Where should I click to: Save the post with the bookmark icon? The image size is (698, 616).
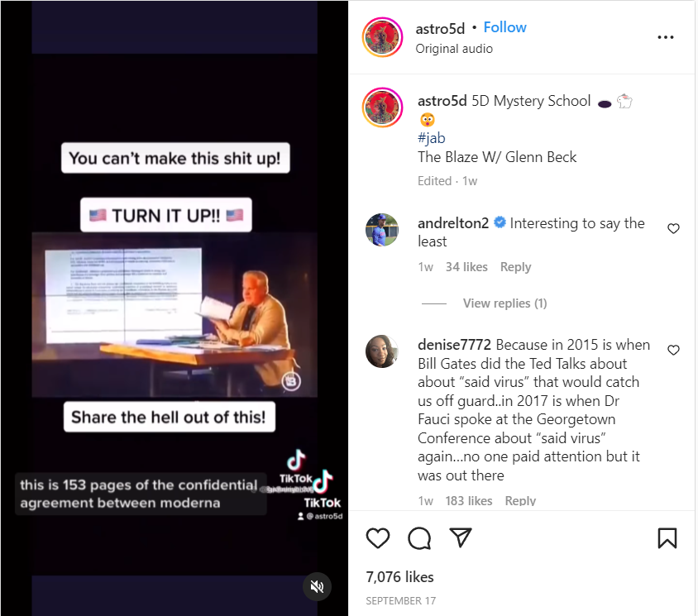[667, 537]
